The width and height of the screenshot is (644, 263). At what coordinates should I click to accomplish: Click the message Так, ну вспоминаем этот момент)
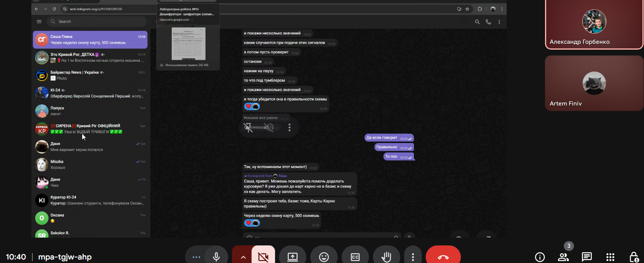click(x=281, y=167)
